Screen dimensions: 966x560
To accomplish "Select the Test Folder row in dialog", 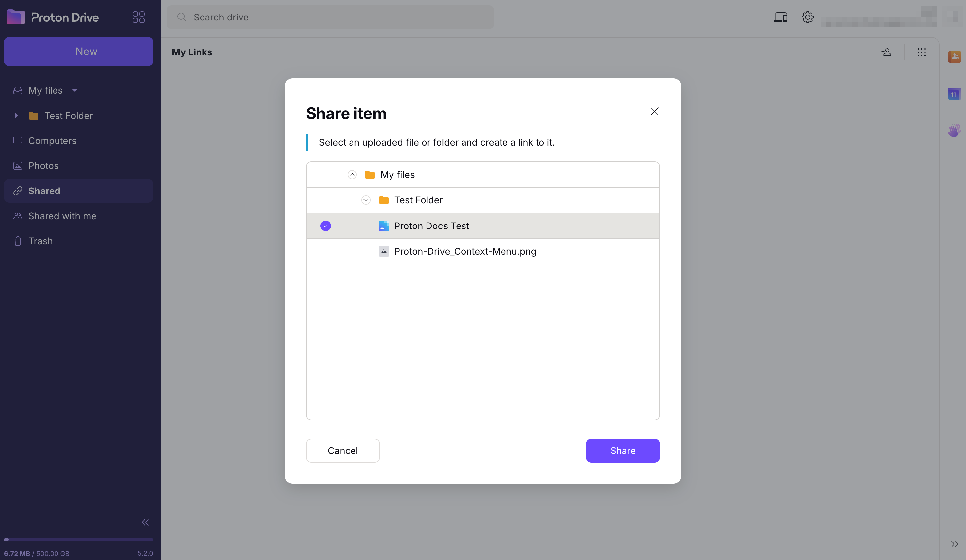I will (x=418, y=200).
